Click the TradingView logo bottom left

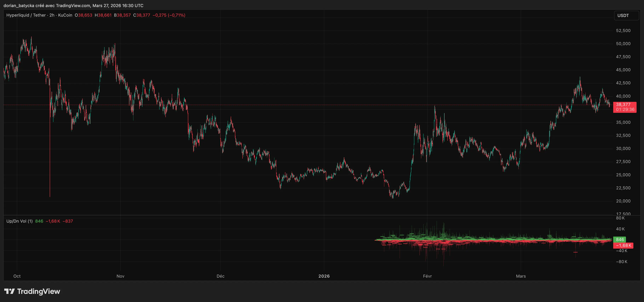tap(32, 291)
